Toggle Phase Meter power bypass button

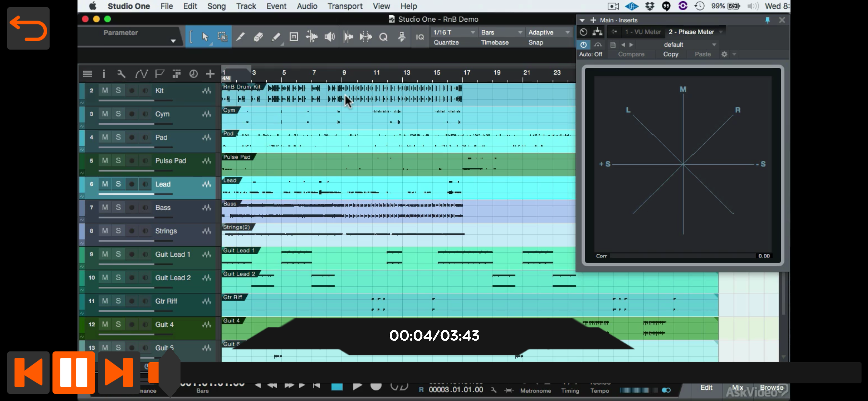583,45
